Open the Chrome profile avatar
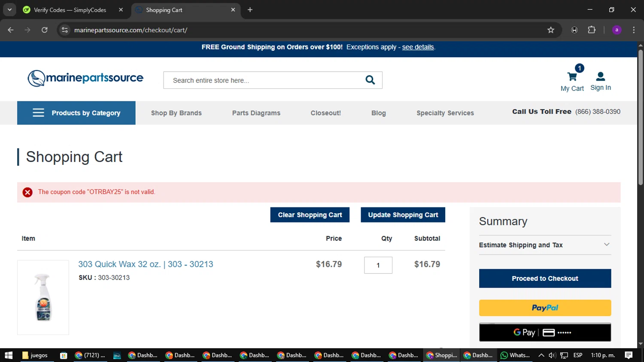The image size is (644, 362). click(617, 30)
